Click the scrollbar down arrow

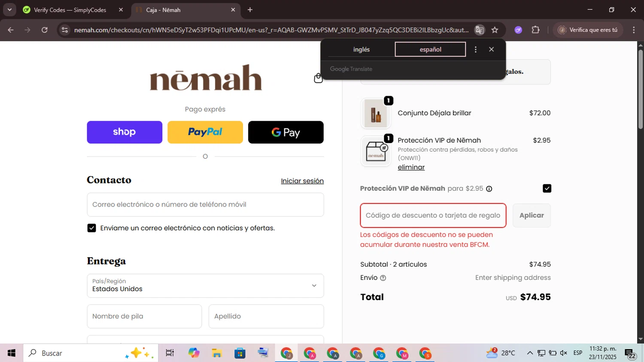(x=640, y=340)
